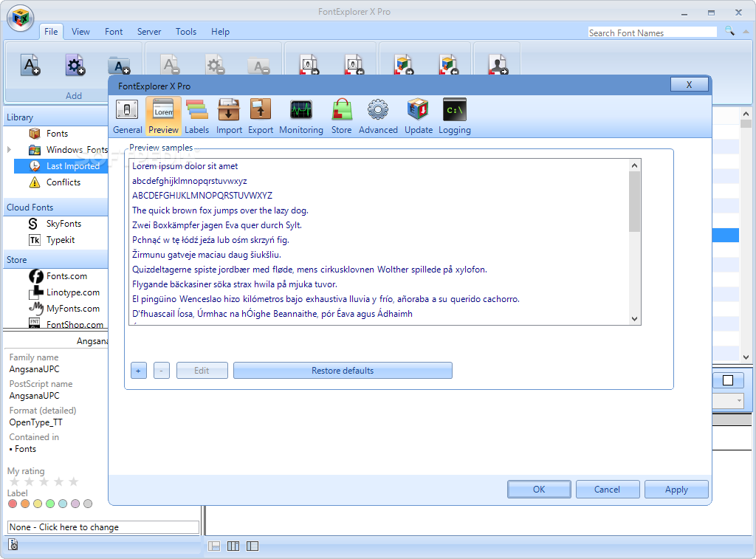Set rating with the third star
The image size is (756, 559).
point(44,481)
